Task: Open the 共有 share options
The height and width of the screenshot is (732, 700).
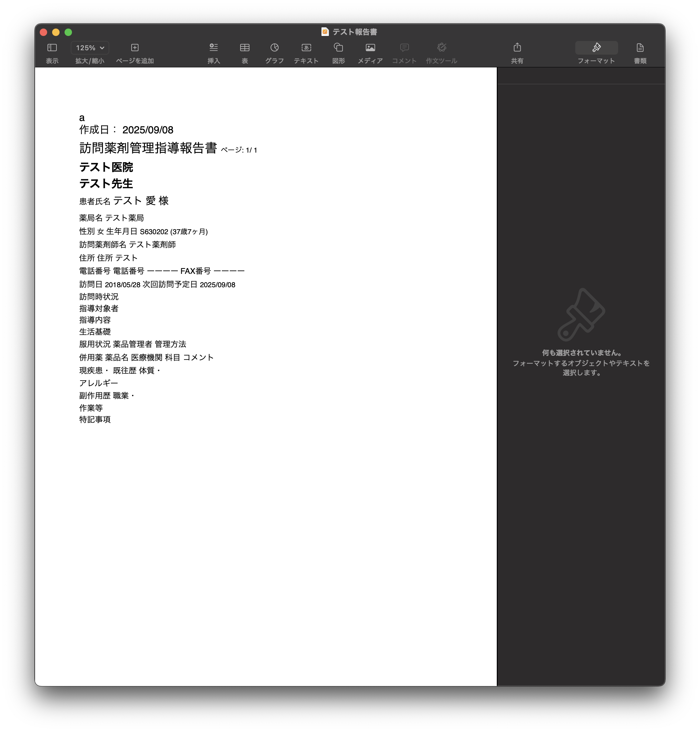Action: click(517, 52)
